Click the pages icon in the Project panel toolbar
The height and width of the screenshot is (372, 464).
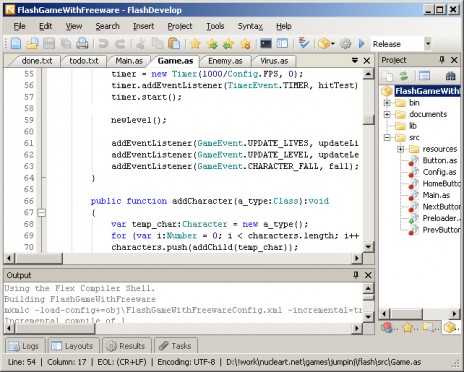388,76
